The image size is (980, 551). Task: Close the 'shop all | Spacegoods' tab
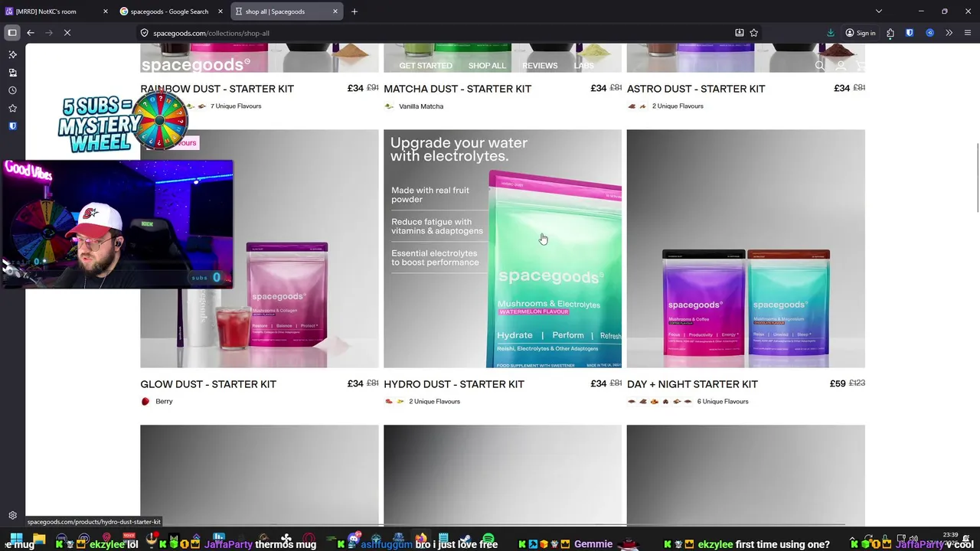pos(335,11)
